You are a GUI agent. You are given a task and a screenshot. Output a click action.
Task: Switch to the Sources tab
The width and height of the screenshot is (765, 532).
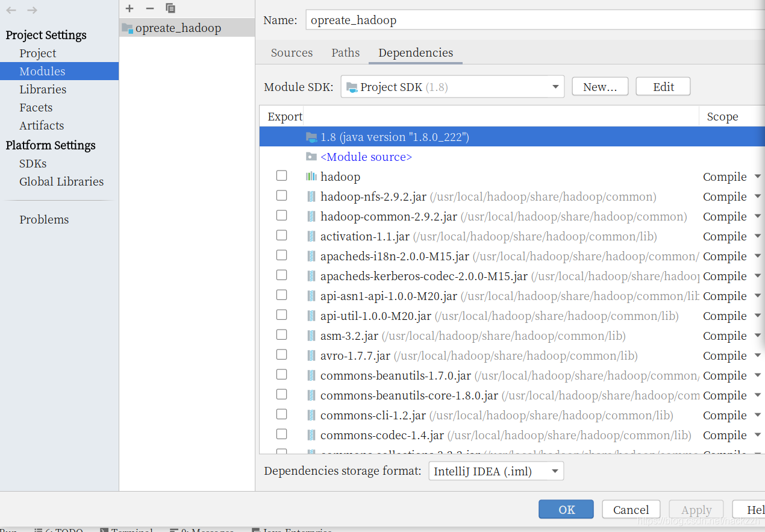point(292,52)
